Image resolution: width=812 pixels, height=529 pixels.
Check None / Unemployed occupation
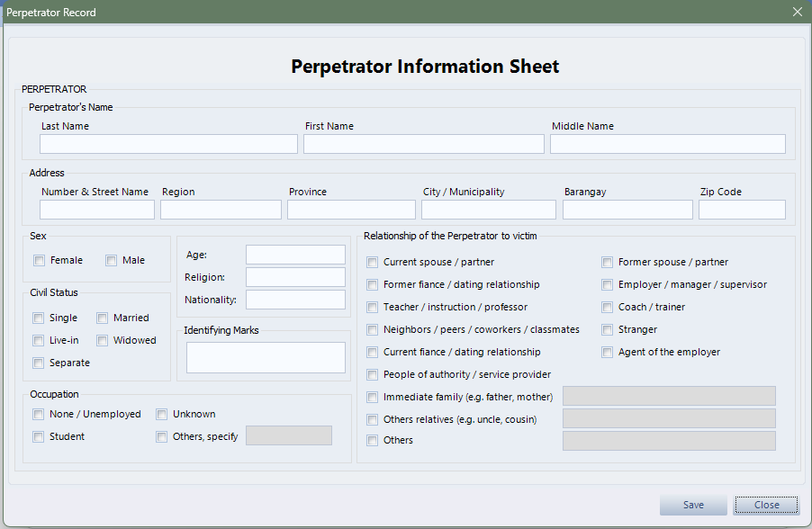coord(38,415)
